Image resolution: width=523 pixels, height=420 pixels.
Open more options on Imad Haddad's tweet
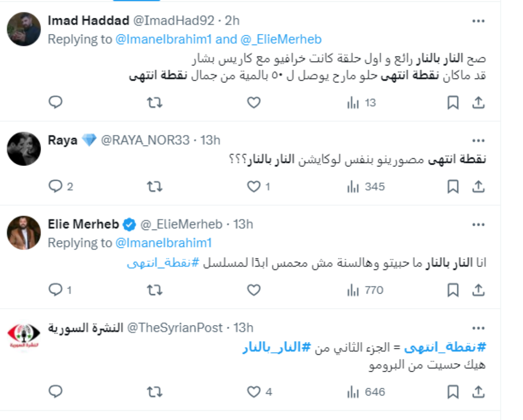tap(478, 21)
